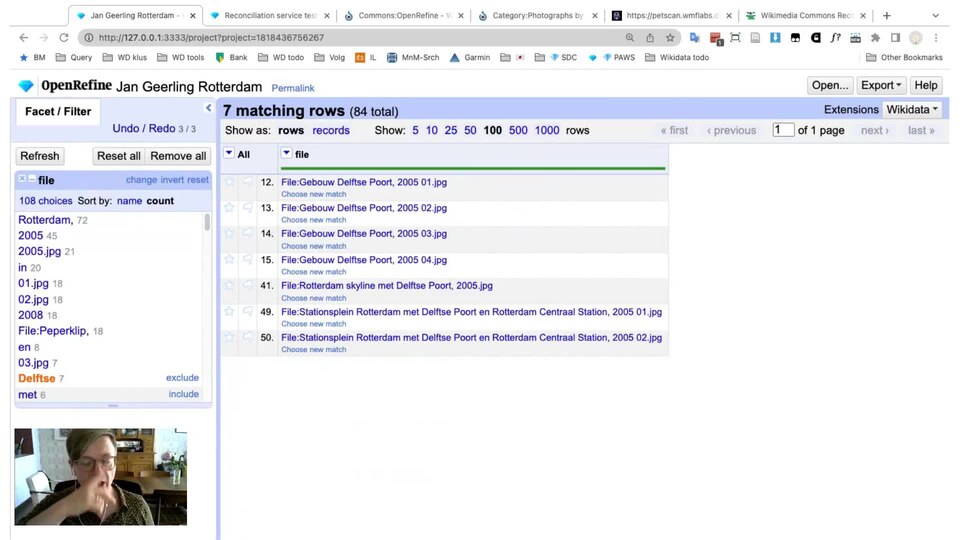The width and height of the screenshot is (960, 540).
Task: Sort facet choices by name
Action: 129,201
